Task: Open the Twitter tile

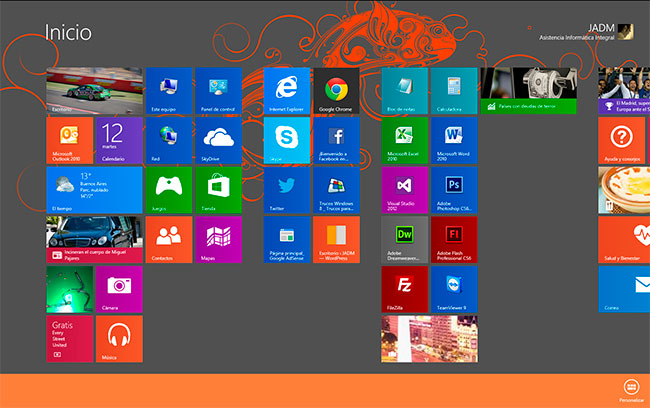Action: [x=287, y=190]
